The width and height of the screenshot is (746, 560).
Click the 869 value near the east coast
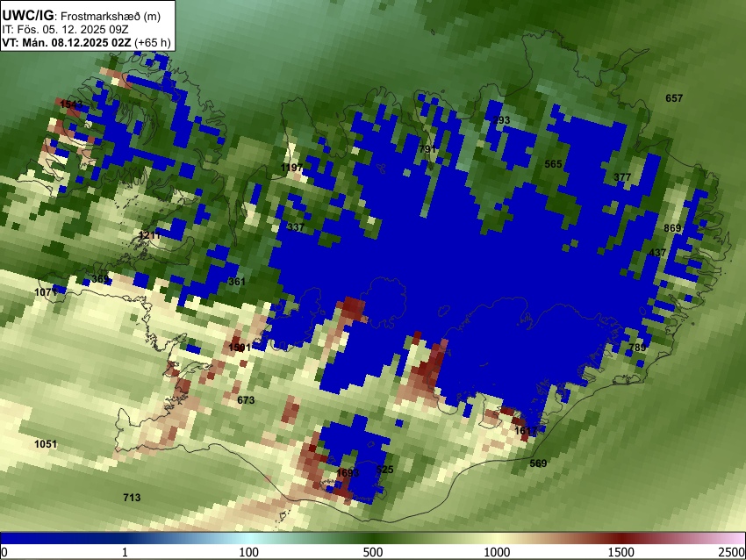[672, 228]
